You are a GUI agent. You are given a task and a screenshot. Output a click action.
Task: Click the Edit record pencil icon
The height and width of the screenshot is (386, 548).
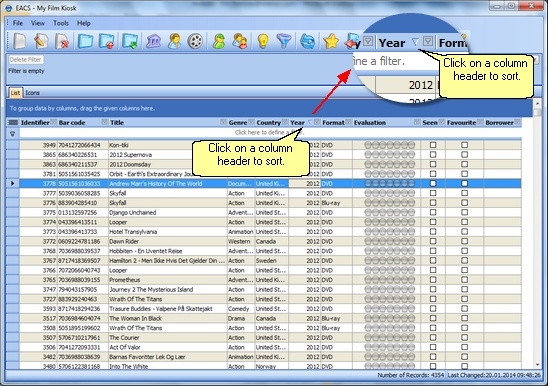click(x=41, y=41)
